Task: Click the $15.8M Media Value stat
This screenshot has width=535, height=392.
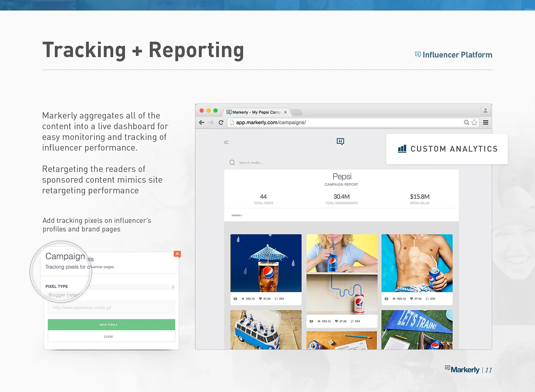Action: [420, 199]
